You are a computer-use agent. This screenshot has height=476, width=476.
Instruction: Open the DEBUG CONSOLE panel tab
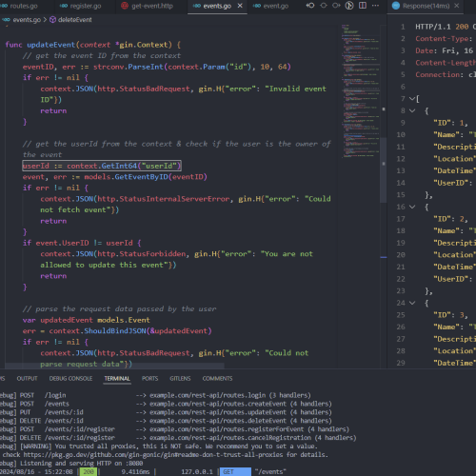(70, 379)
